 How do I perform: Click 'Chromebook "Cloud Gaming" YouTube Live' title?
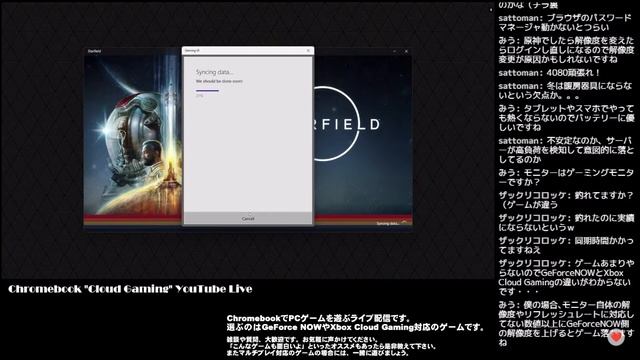(130, 289)
